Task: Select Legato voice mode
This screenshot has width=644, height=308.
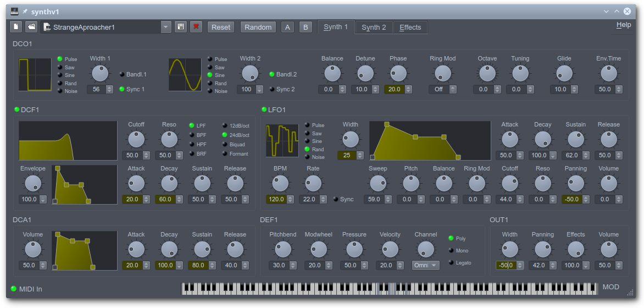Action: click(460, 263)
